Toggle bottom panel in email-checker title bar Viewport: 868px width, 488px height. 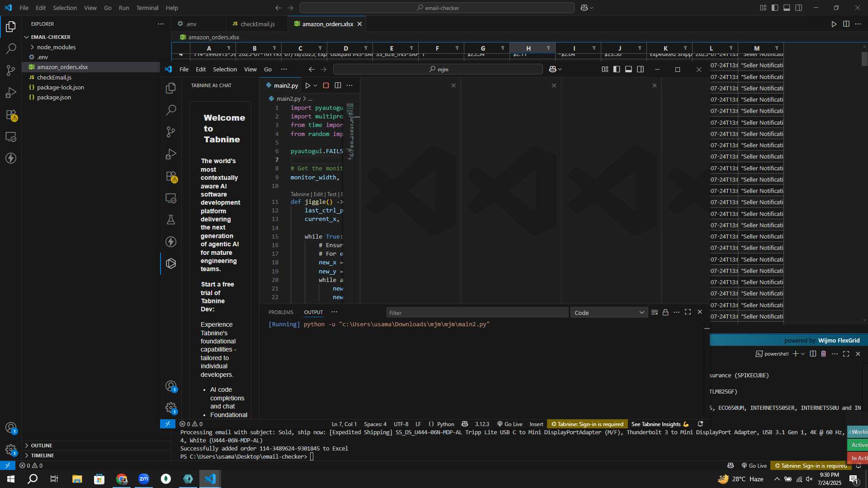click(787, 8)
